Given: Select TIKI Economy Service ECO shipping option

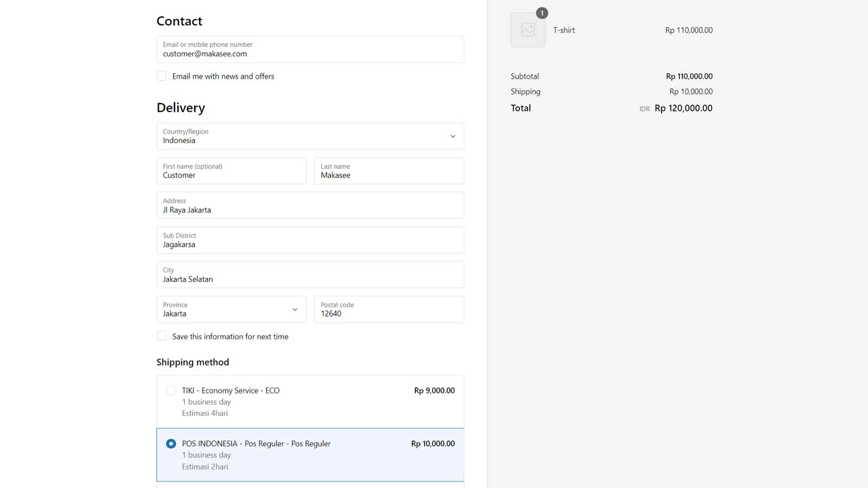Looking at the screenshot, I should (171, 390).
